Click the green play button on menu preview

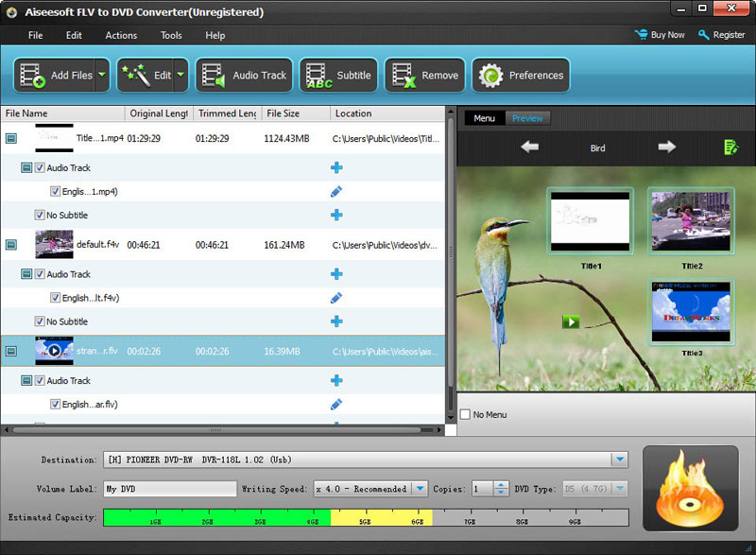[x=571, y=321]
